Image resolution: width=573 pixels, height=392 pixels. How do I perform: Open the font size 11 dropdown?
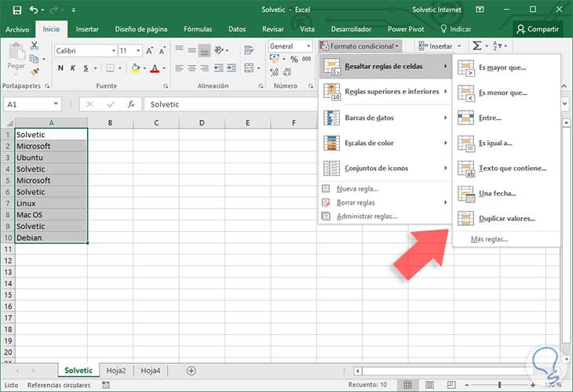tap(138, 51)
